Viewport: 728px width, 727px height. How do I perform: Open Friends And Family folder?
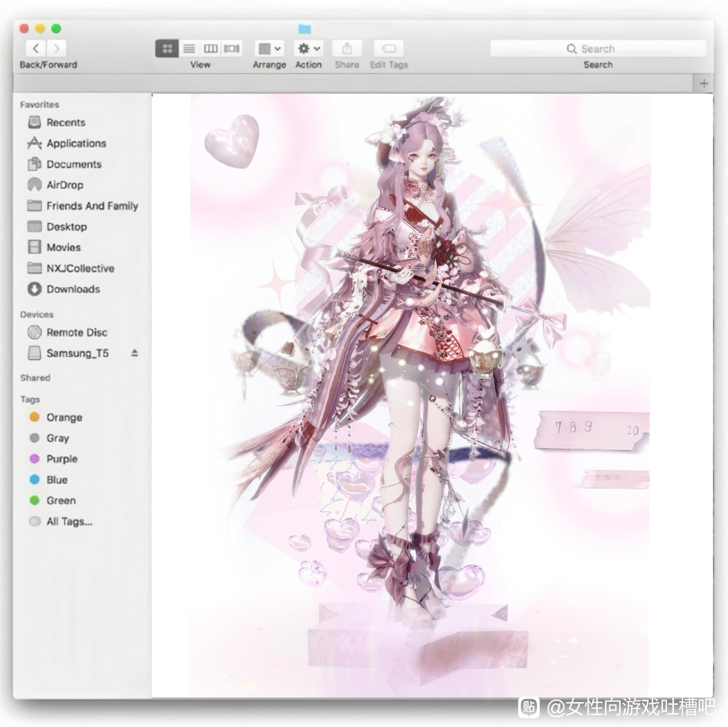(82, 206)
